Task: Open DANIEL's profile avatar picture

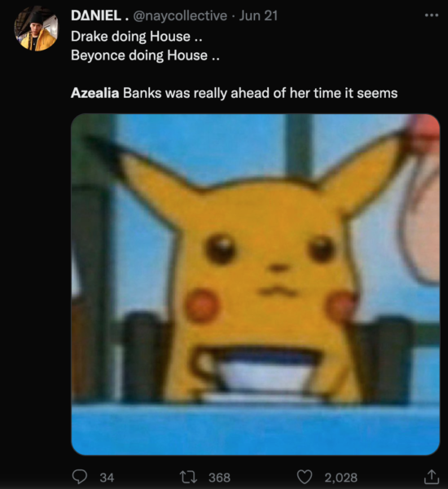Action: 36,29
